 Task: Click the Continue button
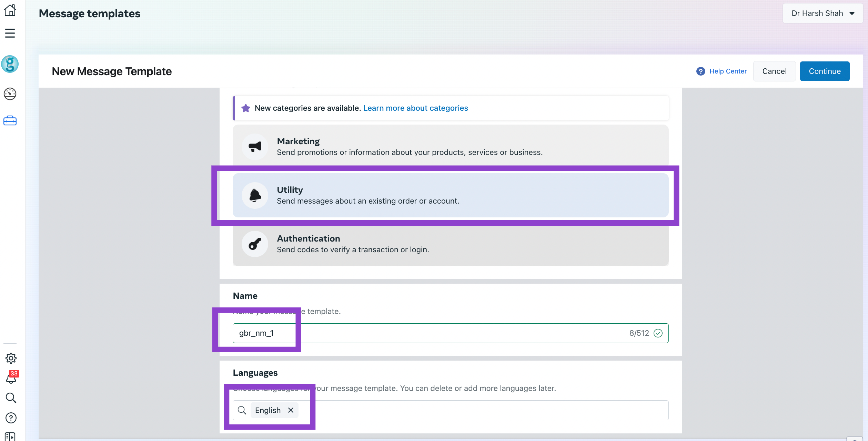coord(824,71)
